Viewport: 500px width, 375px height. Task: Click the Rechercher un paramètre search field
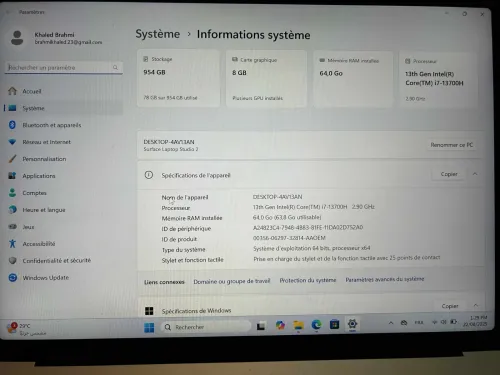tap(64, 67)
